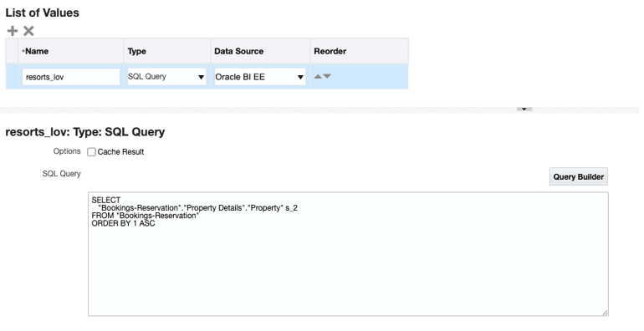The height and width of the screenshot is (331, 644).
Task: Add a new list of values with plus icon
Action: click(x=13, y=31)
